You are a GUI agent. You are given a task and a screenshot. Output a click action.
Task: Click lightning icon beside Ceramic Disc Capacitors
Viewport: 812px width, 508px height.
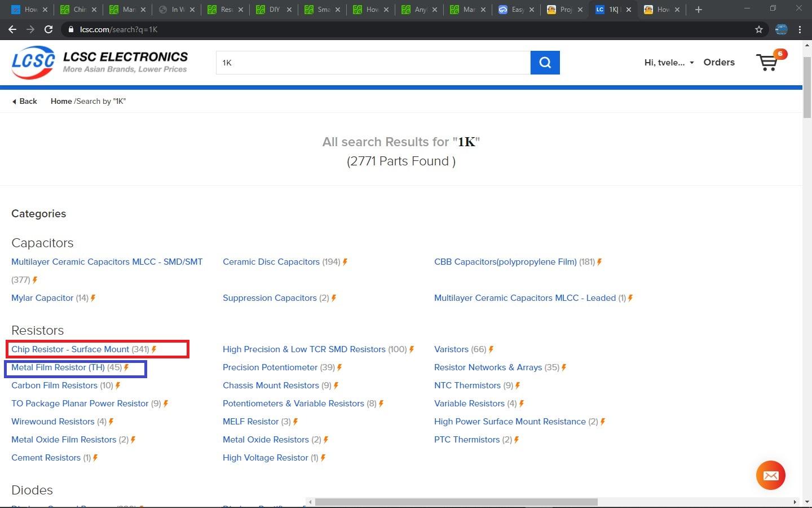point(345,262)
